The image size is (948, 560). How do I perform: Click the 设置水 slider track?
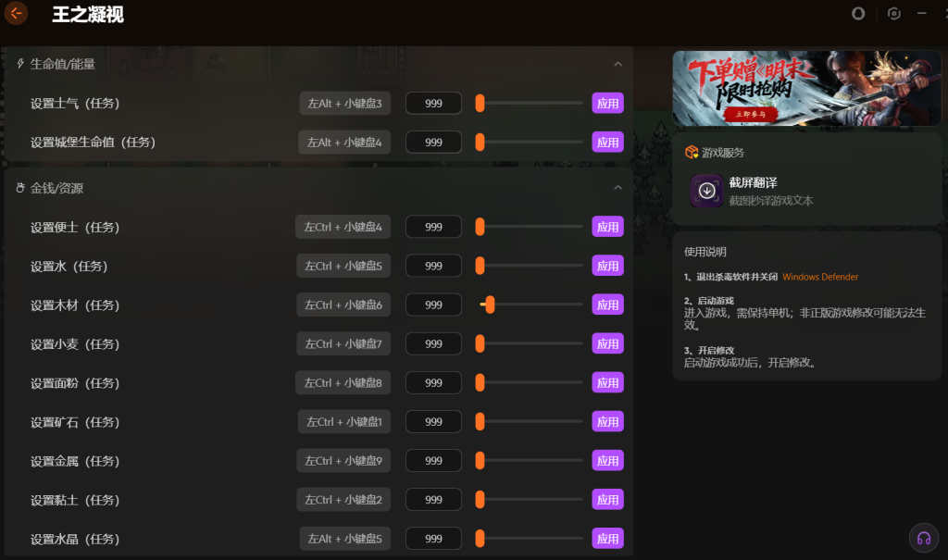530,266
